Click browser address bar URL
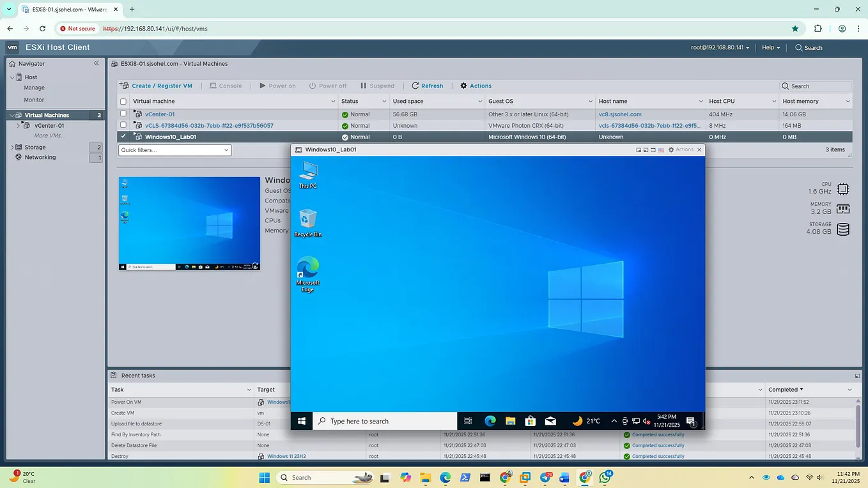The height and width of the screenshot is (488, 868). coord(155,29)
